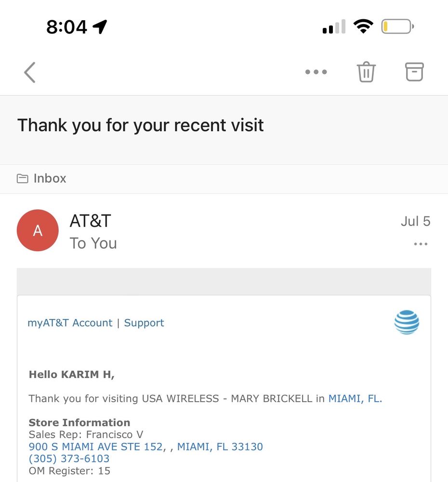Call the (305) 373-6103 phone link
This screenshot has height=482, width=448.
coord(69,459)
